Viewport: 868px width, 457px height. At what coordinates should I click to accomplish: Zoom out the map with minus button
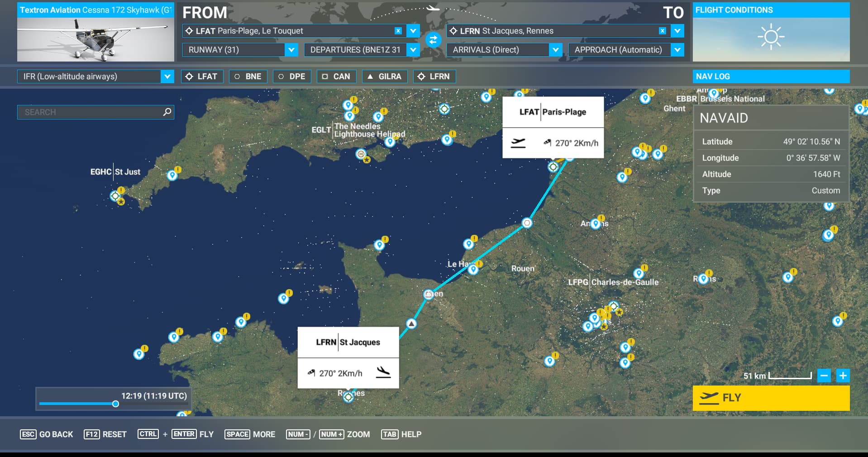pyautogui.click(x=824, y=376)
